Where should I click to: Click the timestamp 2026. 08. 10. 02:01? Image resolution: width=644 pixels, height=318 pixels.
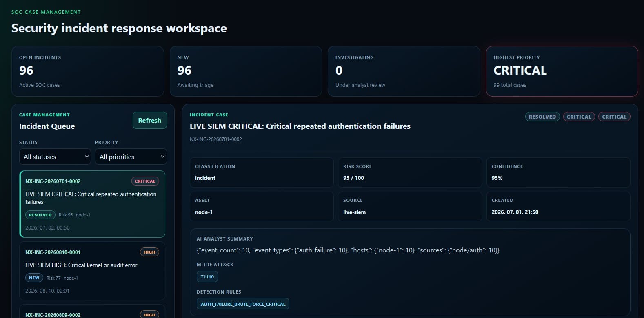[47, 291]
